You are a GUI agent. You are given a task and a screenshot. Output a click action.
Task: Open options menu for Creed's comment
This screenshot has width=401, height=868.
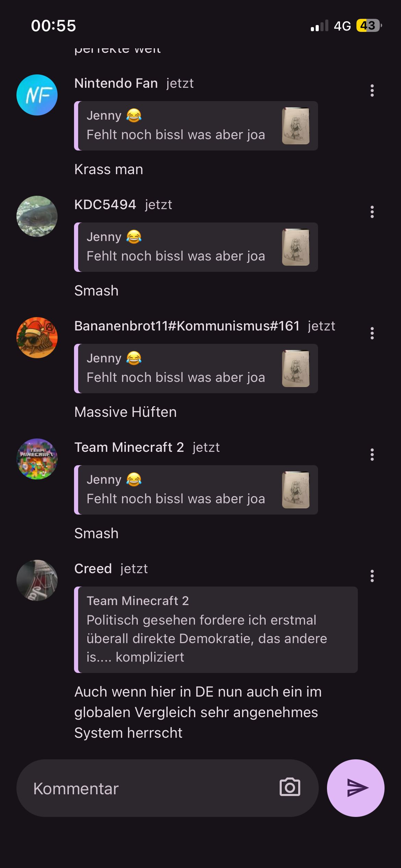tap(372, 576)
